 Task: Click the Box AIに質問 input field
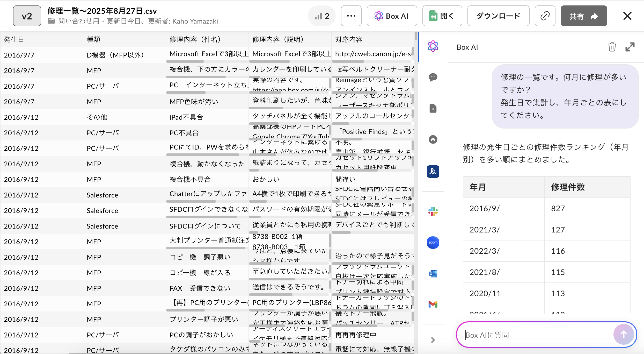tap(536, 335)
